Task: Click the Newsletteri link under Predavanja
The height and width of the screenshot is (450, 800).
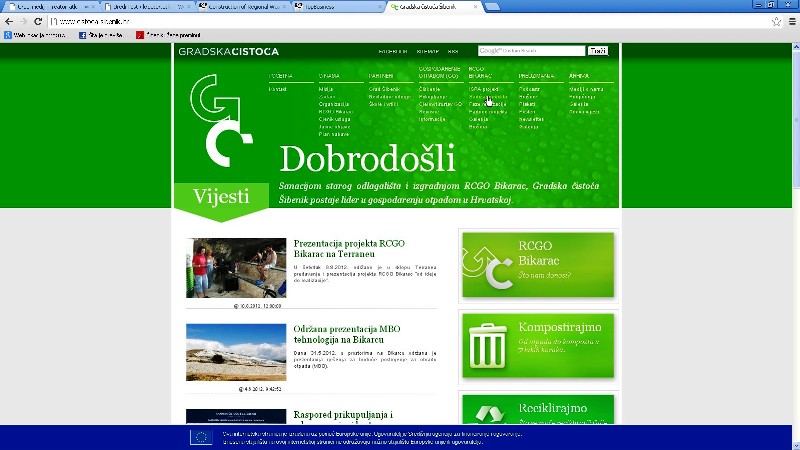Action: click(531, 119)
